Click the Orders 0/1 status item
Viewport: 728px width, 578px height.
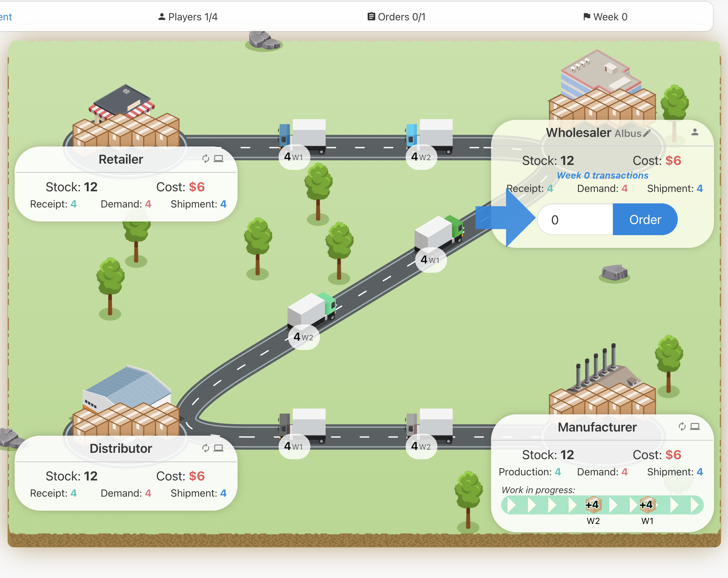pyautogui.click(x=396, y=17)
